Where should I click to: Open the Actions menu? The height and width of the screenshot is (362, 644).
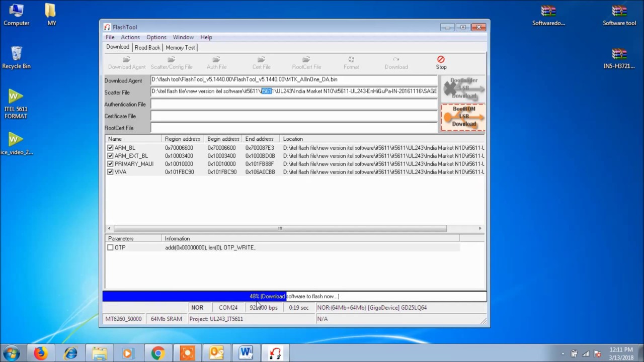tap(130, 37)
